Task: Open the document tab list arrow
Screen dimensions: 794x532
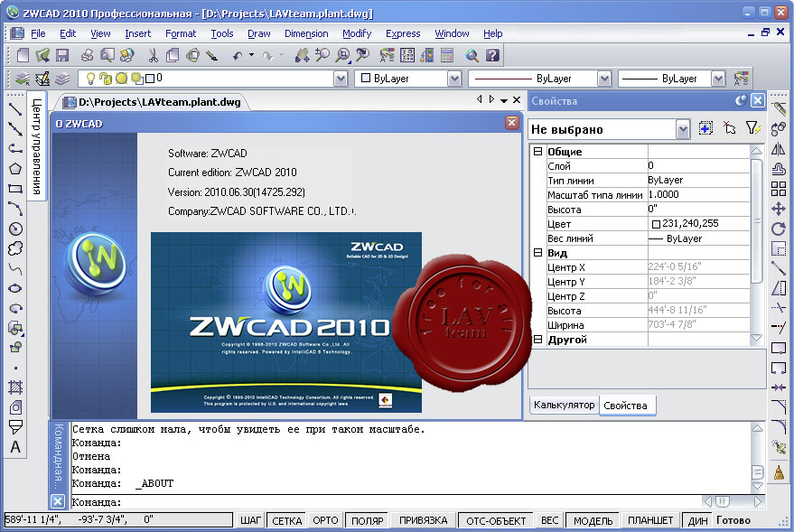Action: tap(504, 101)
